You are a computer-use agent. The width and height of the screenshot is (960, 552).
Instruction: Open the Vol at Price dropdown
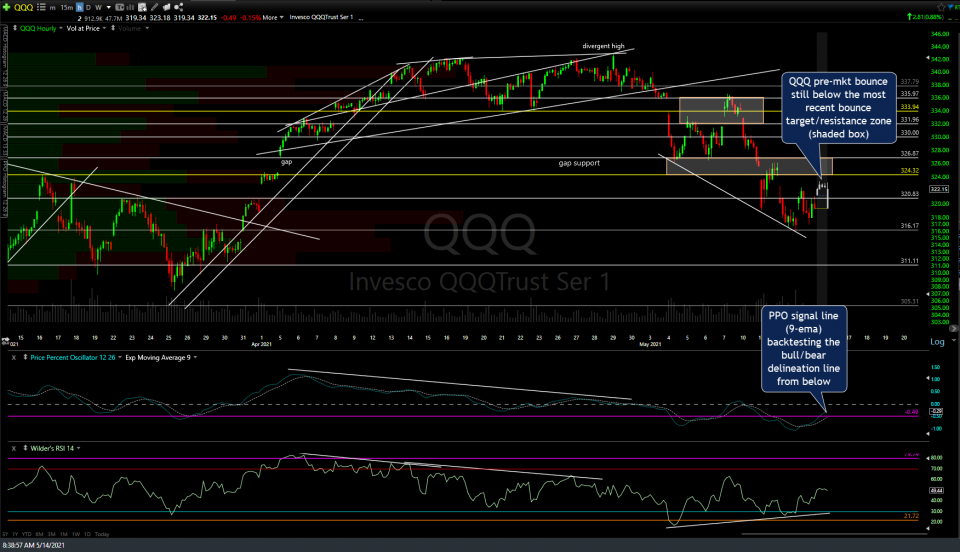104,28
